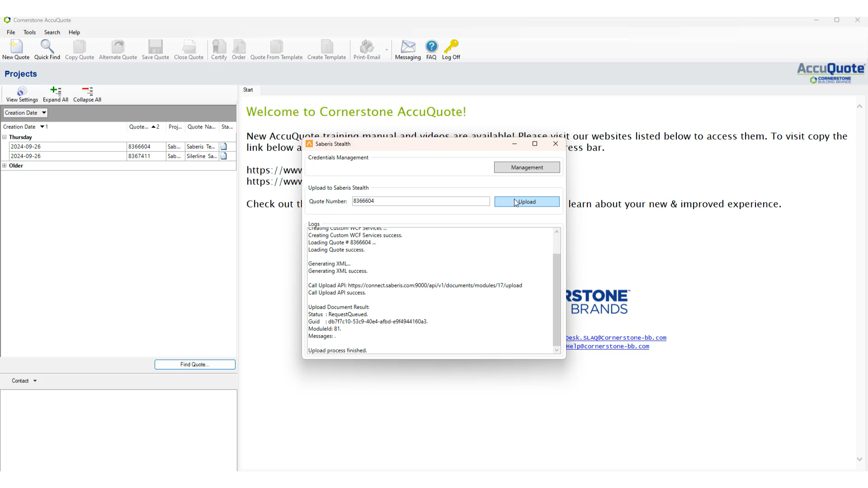Open View Settings in Projects panel
This screenshot has width=868, height=488.
(22, 94)
